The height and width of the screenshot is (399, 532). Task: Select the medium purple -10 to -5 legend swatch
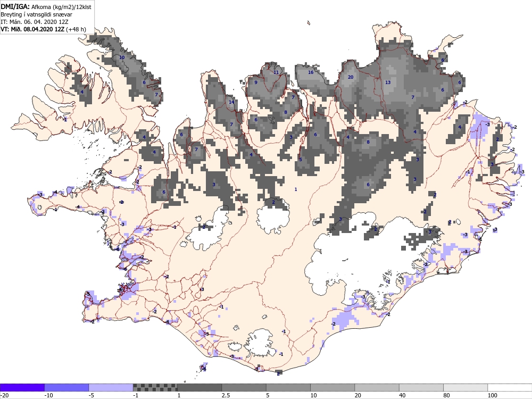click(x=66, y=387)
